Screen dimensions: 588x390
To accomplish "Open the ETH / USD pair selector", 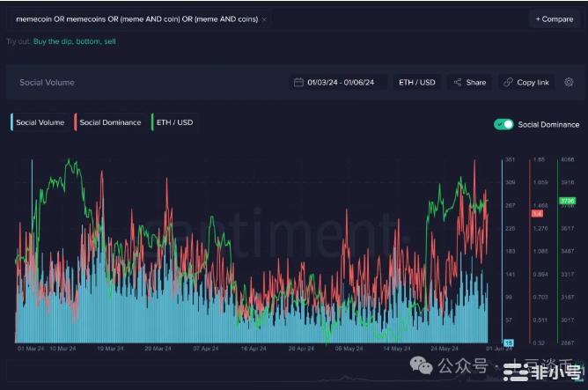I will click(x=416, y=82).
